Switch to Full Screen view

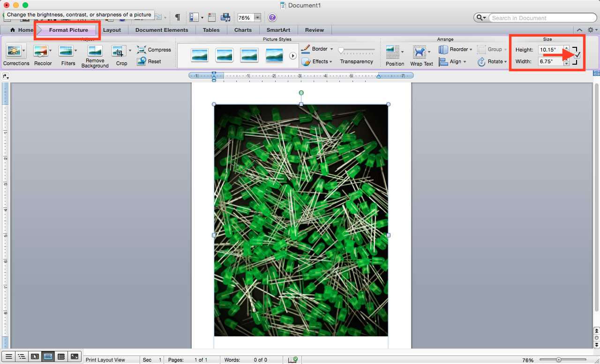74,357
